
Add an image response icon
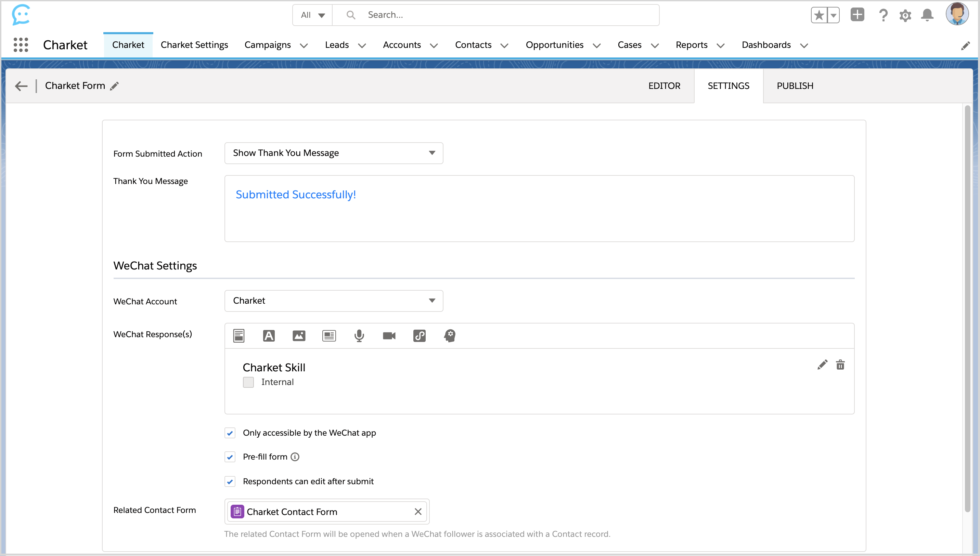click(299, 336)
